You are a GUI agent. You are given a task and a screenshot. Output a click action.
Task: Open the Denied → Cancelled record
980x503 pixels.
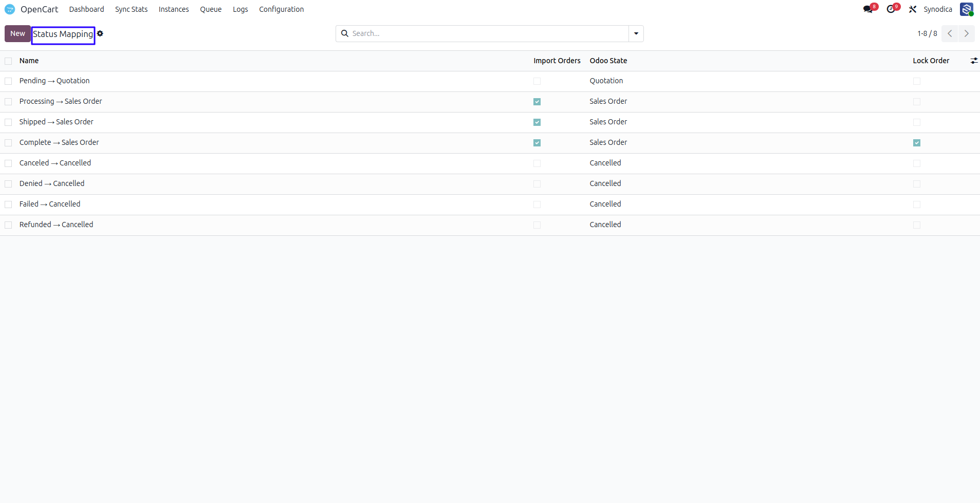[x=52, y=183]
